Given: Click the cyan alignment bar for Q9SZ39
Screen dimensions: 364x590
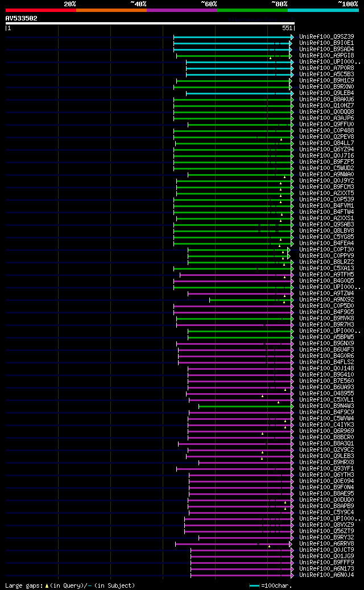Looking at the screenshot, I should click(x=233, y=37).
